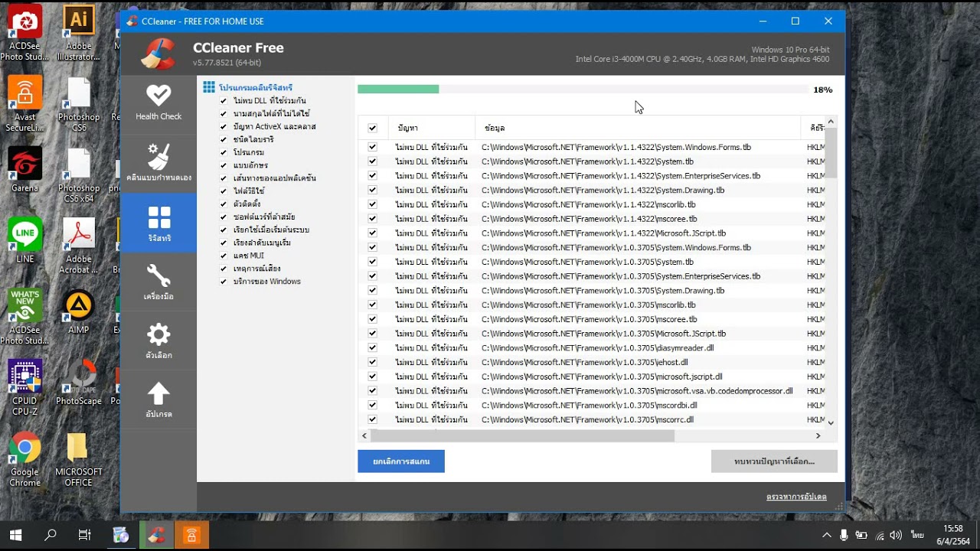Open Task View on the taskbar
Viewport: 980px width, 551px height.
click(x=85, y=535)
